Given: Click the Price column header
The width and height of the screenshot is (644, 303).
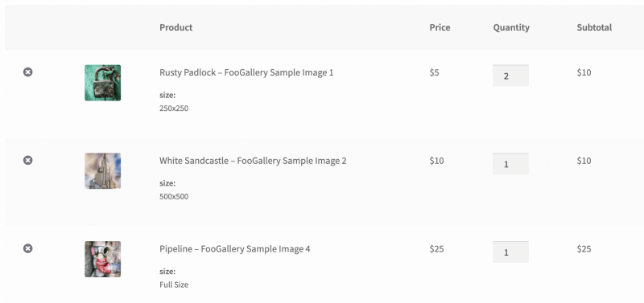Looking at the screenshot, I should coord(440,27).
